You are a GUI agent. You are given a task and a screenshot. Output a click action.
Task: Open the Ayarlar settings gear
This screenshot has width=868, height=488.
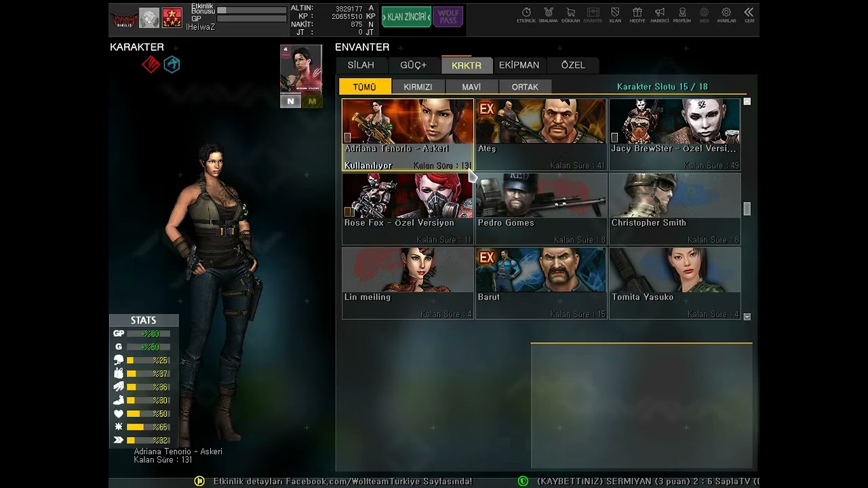(x=726, y=15)
